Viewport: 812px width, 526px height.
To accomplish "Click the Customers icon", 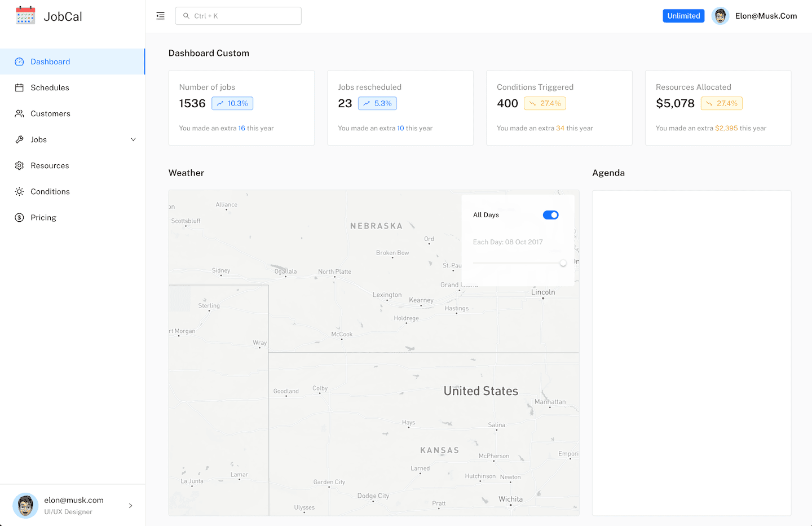I will [20, 113].
